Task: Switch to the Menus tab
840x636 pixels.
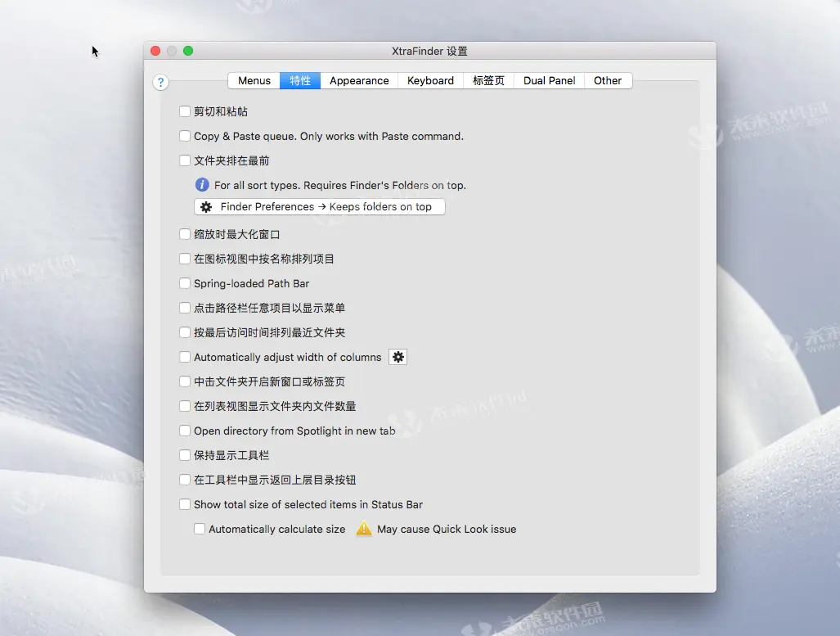Action: [x=254, y=80]
